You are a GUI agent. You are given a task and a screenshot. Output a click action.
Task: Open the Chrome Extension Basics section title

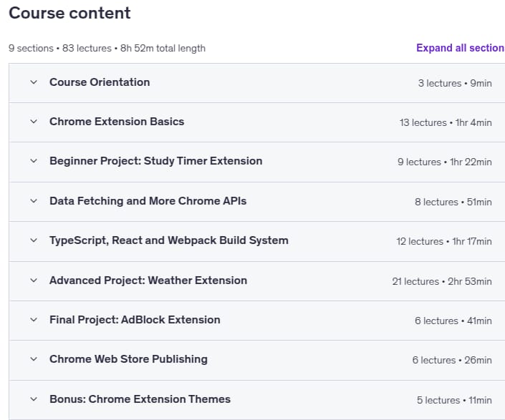pos(117,122)
